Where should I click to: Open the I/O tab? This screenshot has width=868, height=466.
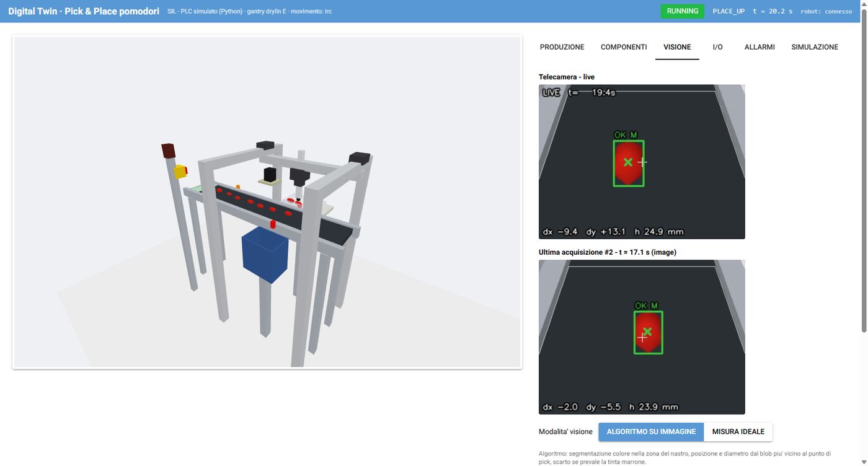717,47
